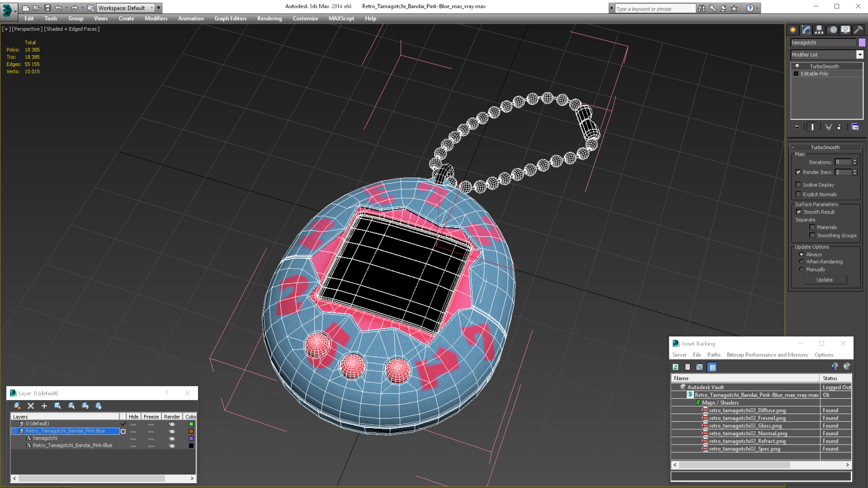Select the Manually update option
The width and height of the screenshot is (868, 488).
click(801, 269)
